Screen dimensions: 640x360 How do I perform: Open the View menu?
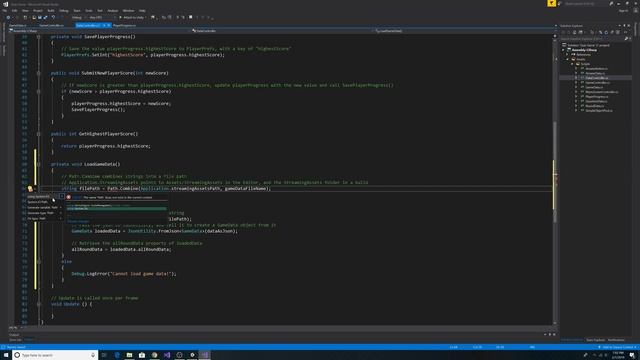[25, 11]
